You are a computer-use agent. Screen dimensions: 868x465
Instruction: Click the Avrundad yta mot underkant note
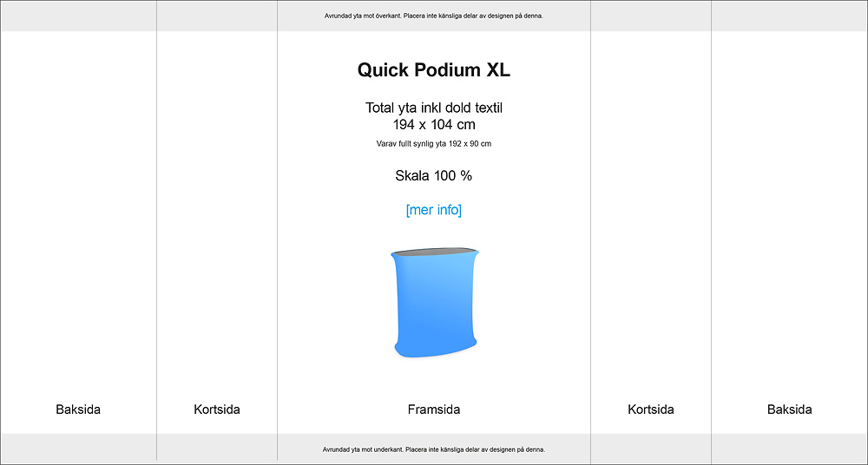[x=433, y=449]
